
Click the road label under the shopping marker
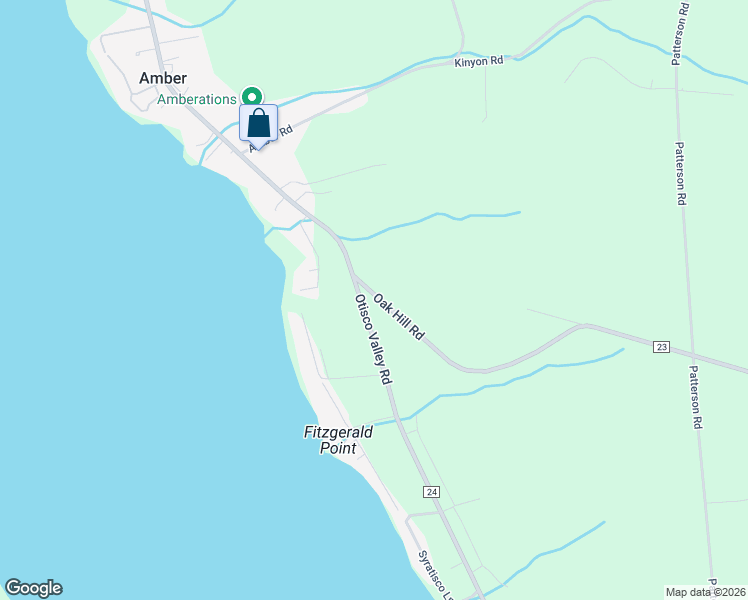tap(271, 139)
